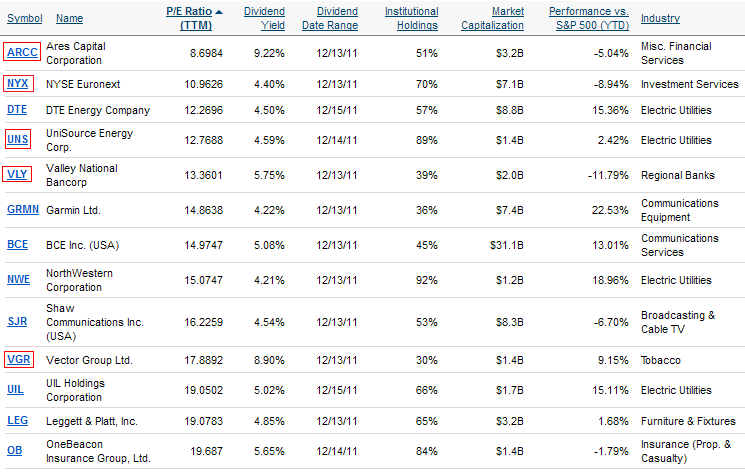Click the 8.90% dividend yield value
The width and height of the screenshot is (745, 473).
coord(269,360)
